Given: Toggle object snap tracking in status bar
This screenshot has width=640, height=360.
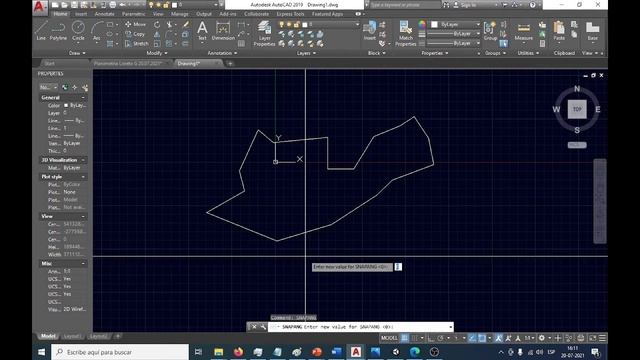Looking at the screenshot, I should coord(472,338).
